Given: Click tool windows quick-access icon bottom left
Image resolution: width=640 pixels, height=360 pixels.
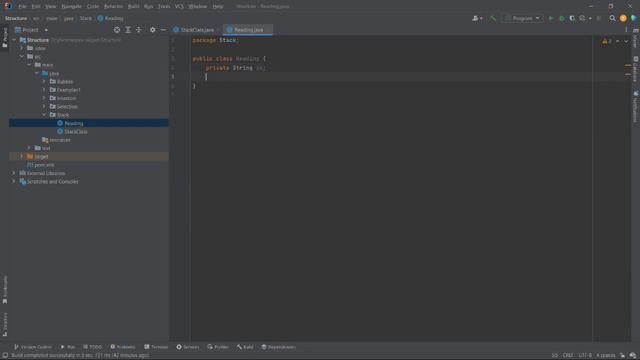Looking at the screenshot, I should [x=5, y=356].
